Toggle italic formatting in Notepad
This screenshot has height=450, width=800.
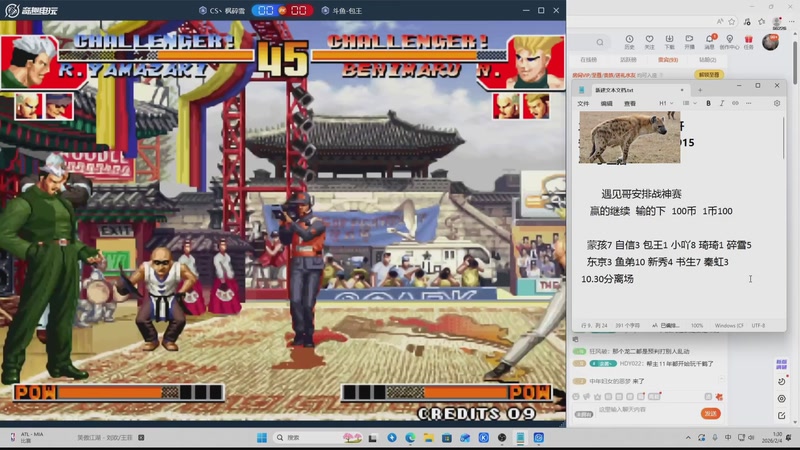[x=721, y=103]
